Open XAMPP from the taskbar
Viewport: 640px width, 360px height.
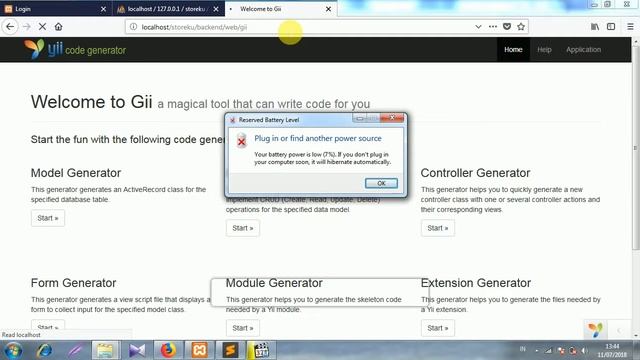click(199, 350)
